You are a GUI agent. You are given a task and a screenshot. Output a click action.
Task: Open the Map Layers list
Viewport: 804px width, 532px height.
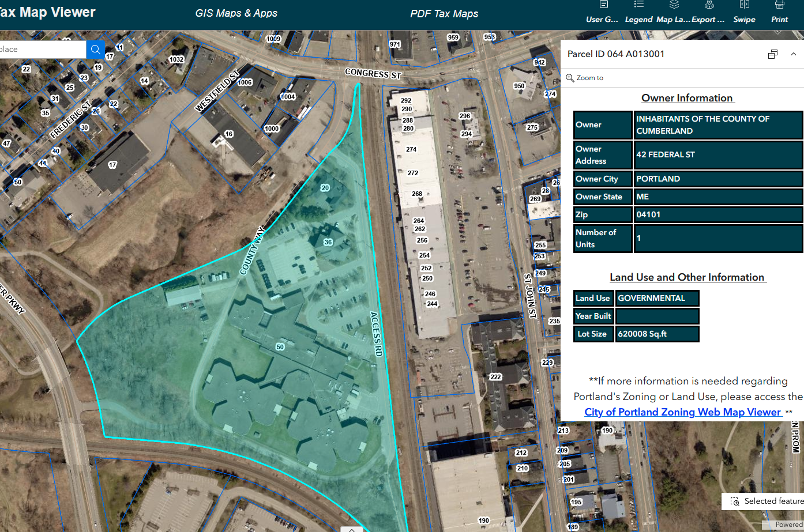[673, 12]
